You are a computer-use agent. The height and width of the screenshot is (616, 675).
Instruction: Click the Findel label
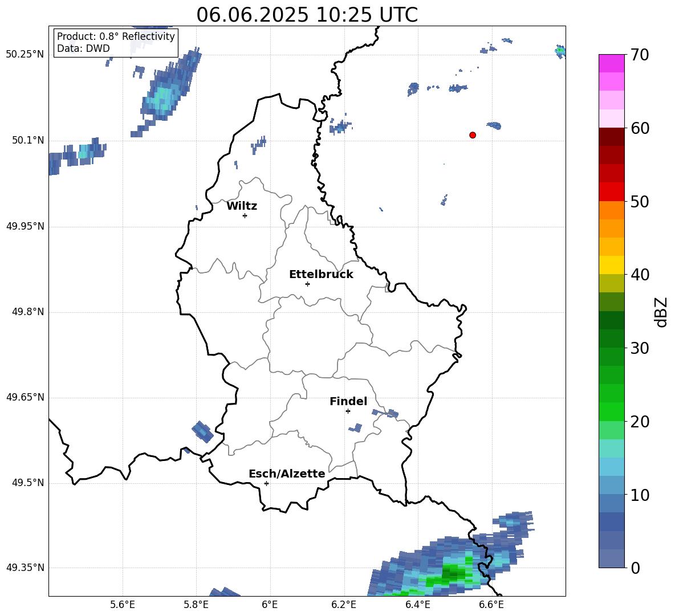pos(348,401)
